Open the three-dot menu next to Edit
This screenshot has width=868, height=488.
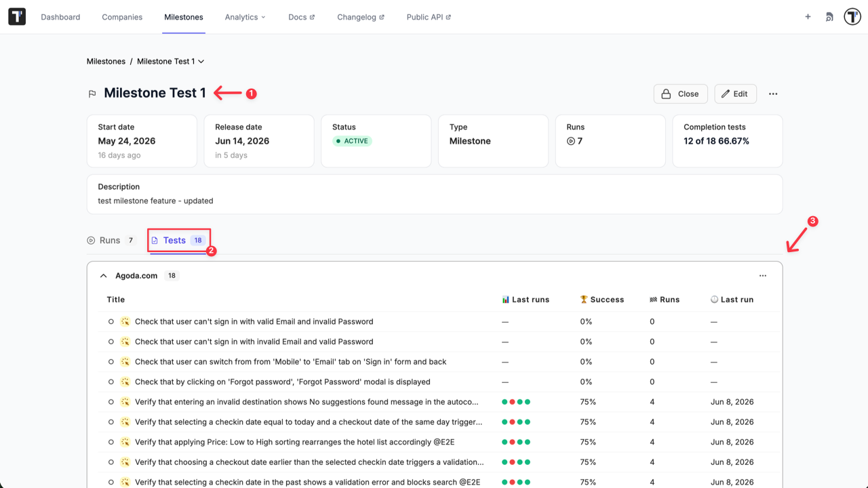[x=773, y=94]
